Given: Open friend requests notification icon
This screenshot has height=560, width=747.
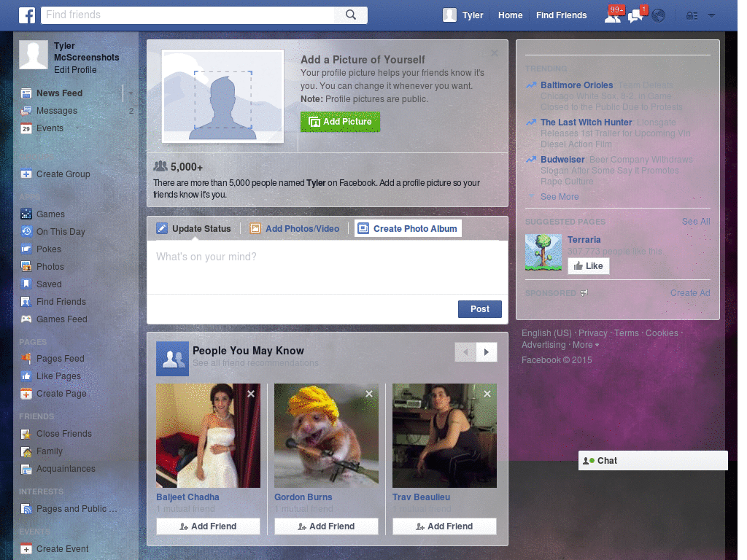Looking at the screenshot, I should point(613,15).
